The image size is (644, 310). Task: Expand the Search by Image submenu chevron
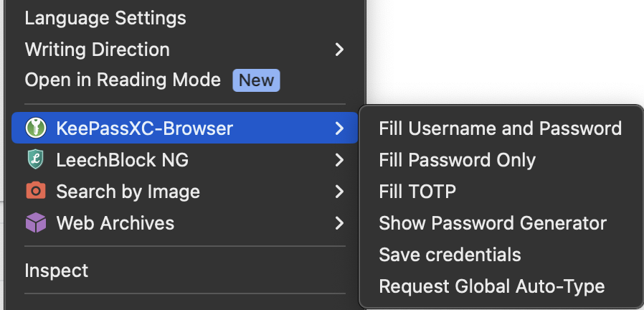coord(339,192)
